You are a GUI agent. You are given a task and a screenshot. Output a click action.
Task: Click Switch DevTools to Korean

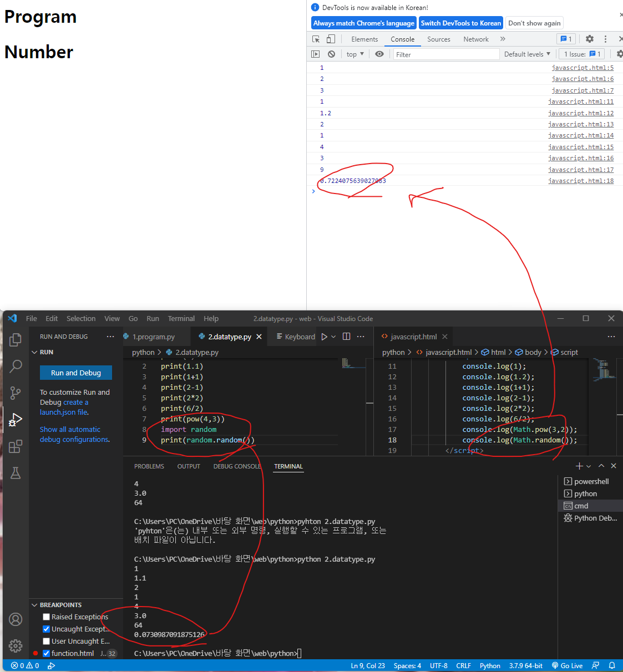point(461,23)
